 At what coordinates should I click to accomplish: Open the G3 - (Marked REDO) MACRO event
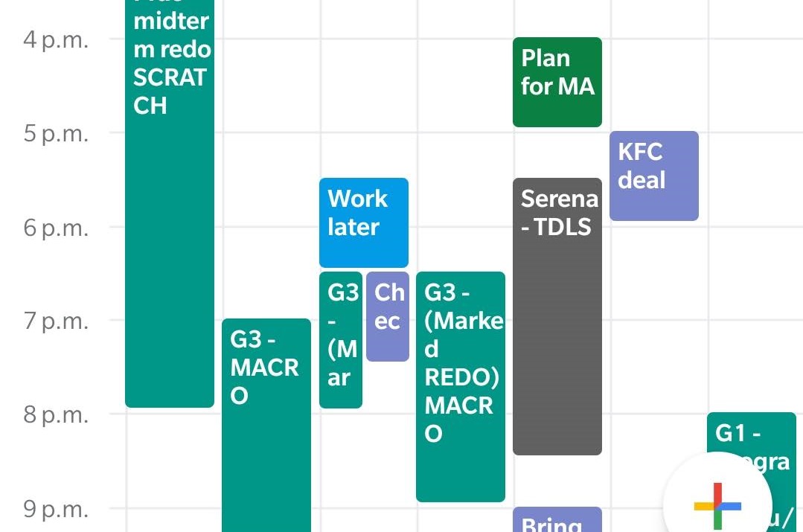tap(461, 387)
